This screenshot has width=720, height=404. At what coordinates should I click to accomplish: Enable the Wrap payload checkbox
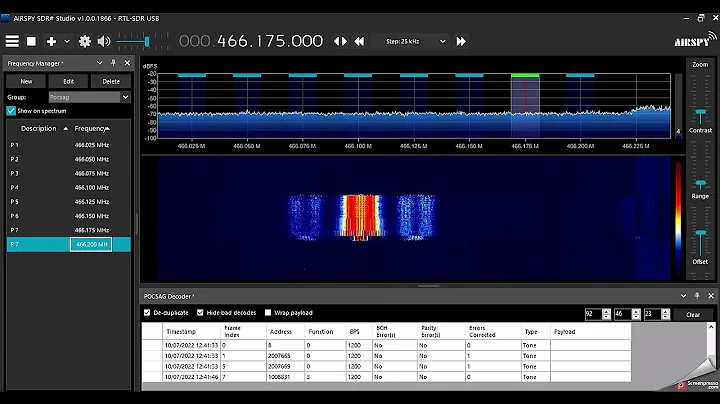coord(268,313)
